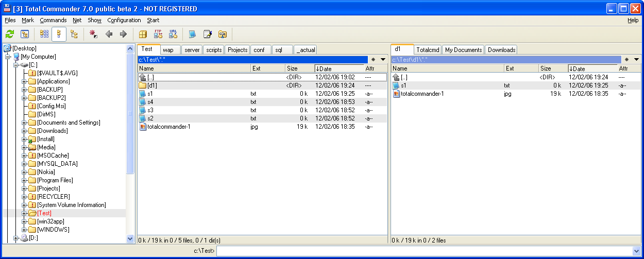Open the notepad editor toolbar icon
This screenshot has width=644, height=259.
(x=207, y=34)
